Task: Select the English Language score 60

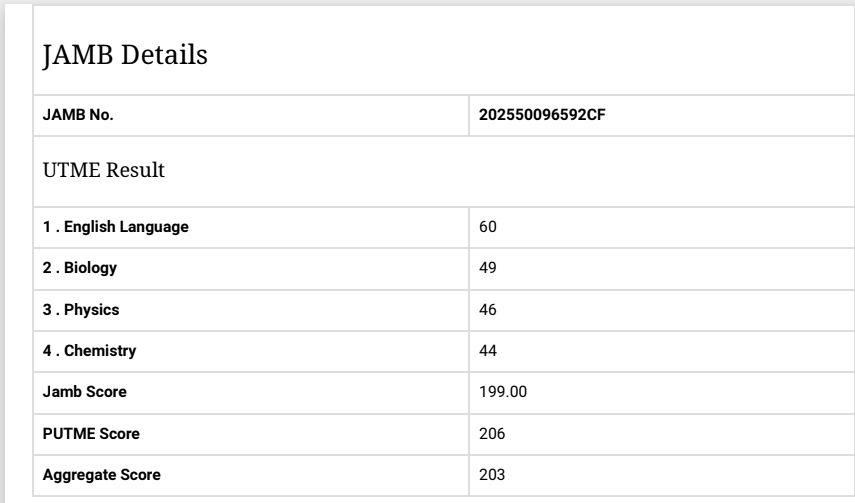Action: pos(489,227)
